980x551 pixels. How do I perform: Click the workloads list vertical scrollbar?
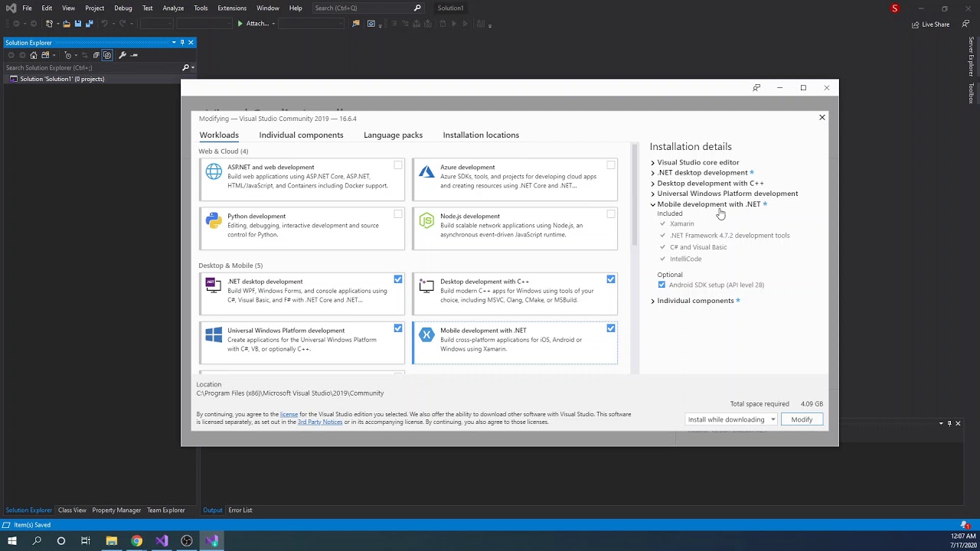(634, 196)
